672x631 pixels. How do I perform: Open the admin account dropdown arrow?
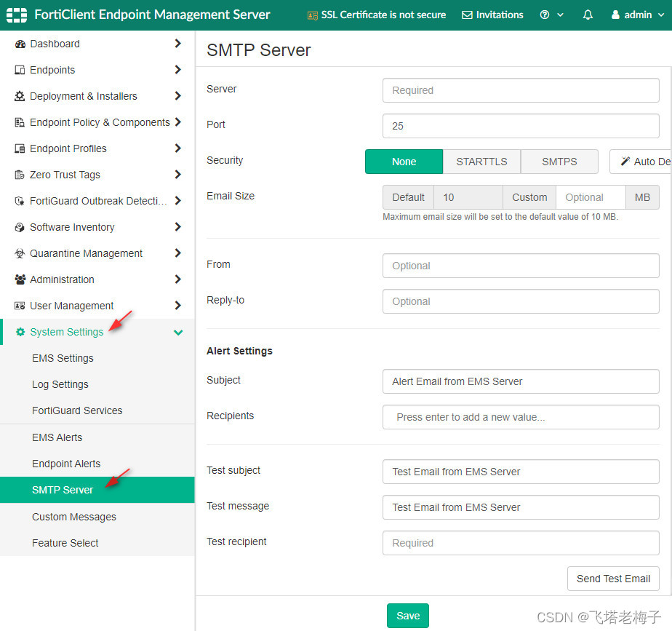[x=661, y=15]
